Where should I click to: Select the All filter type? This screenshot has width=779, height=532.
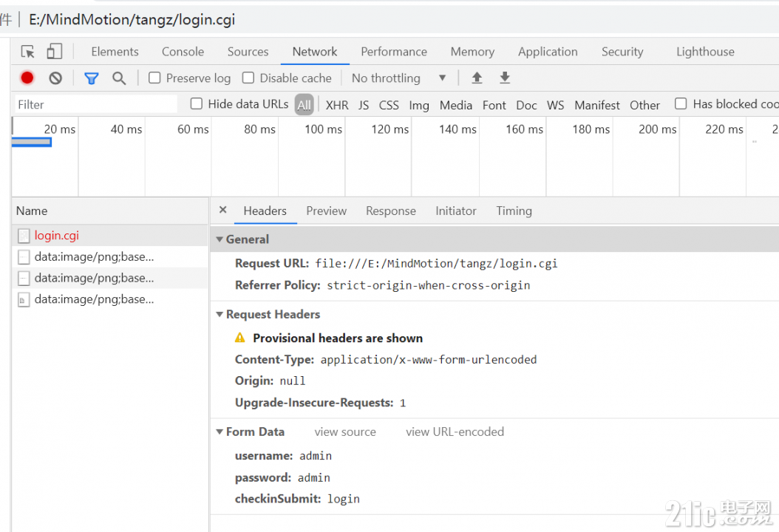point(304,105)
